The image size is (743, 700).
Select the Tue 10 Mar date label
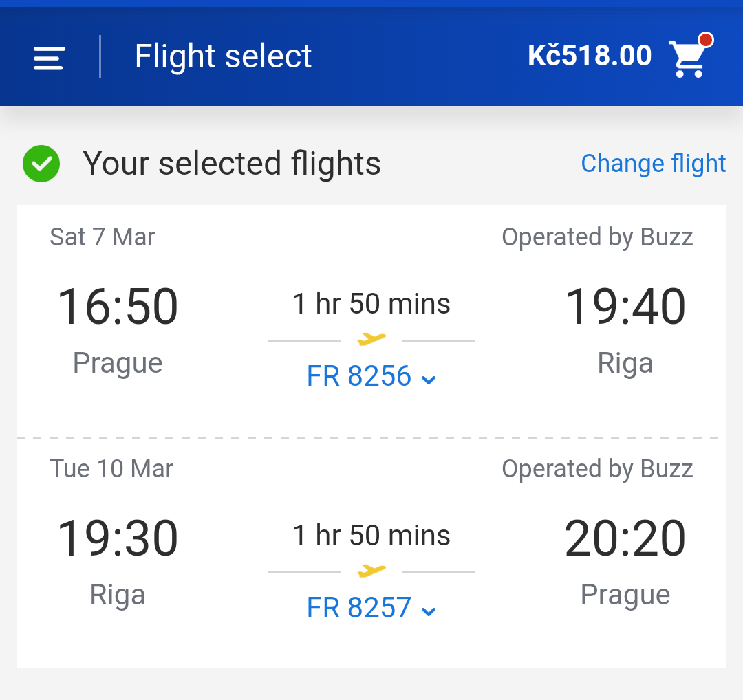(x=111, y=469)
